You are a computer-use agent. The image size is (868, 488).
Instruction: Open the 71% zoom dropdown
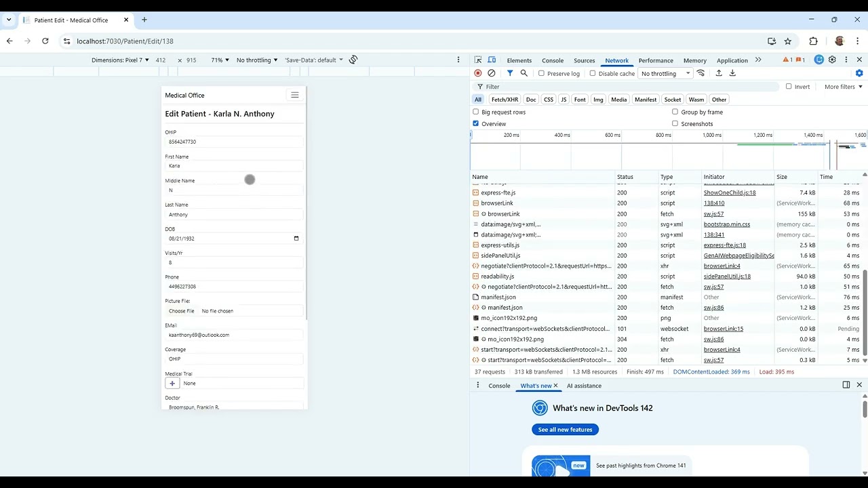click(220, 60)
